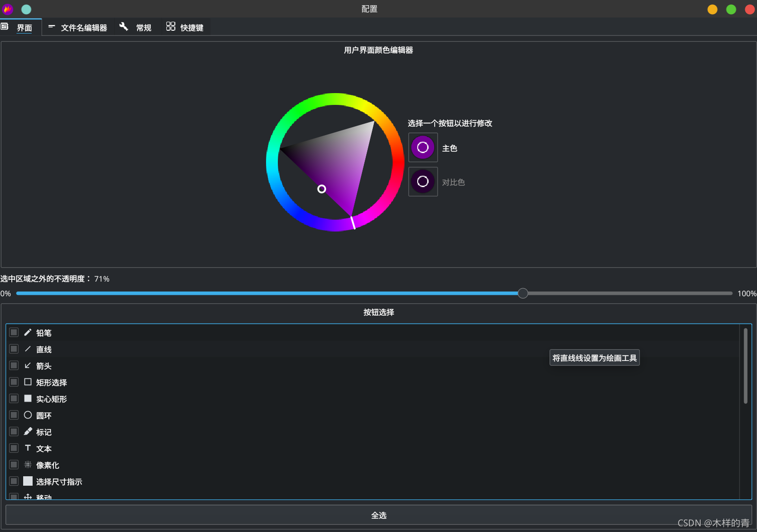Toggle the 像素化 checkbox

pos(14,465)
